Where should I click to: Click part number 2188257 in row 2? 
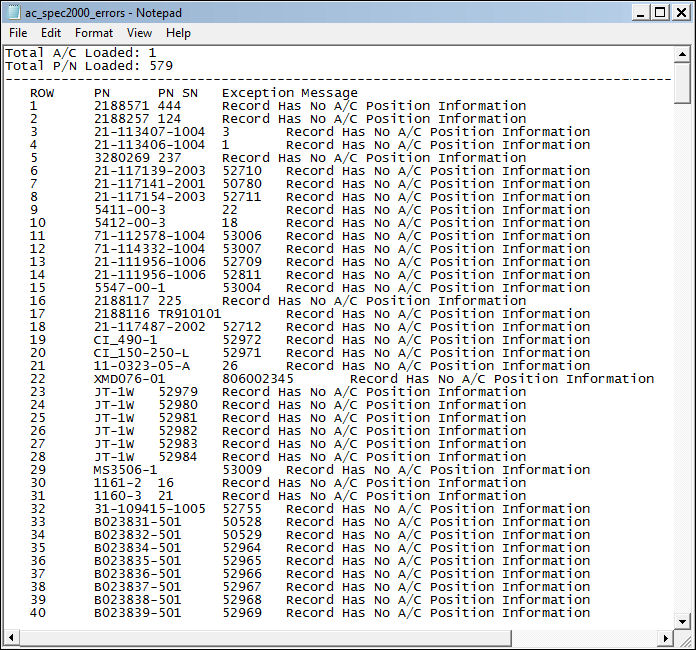[122, 119]
